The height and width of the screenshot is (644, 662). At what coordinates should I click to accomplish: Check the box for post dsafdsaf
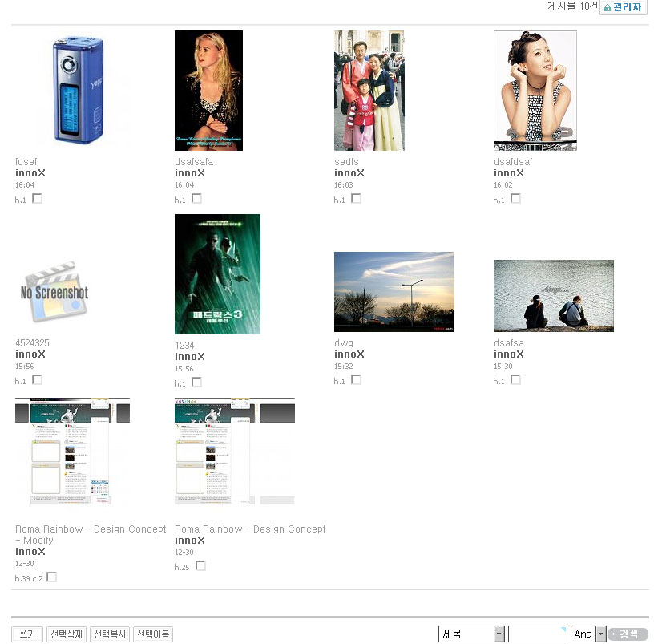(516, 198)
